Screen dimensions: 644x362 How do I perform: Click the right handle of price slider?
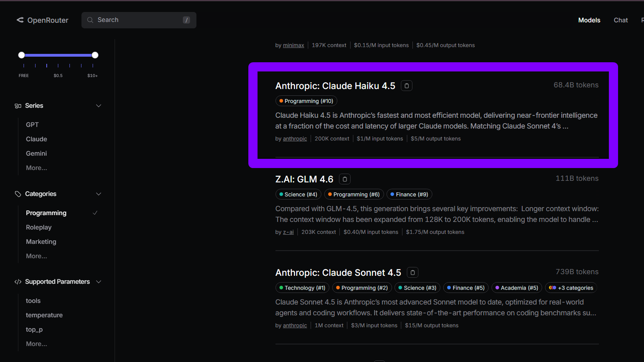tap(95, 55)
